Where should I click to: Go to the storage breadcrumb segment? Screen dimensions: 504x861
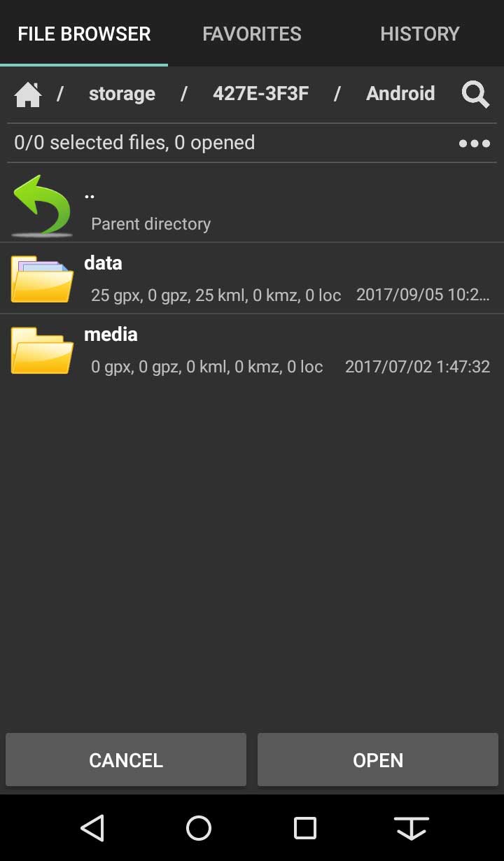(122, 94)
